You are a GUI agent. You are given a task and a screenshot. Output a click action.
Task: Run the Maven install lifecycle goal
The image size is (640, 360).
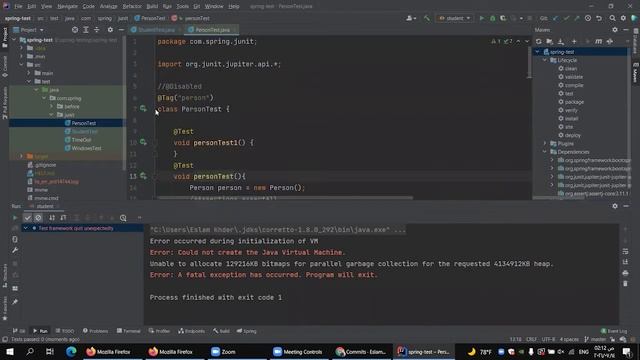point(571,118)
